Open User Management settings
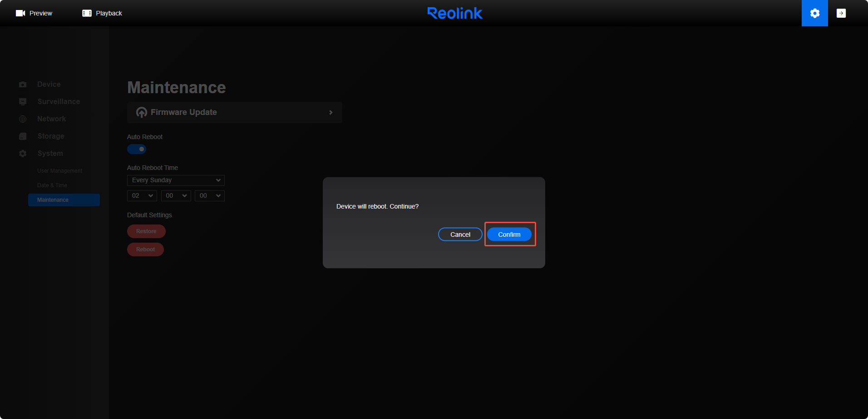868x419 pixels. coord(59,170)
